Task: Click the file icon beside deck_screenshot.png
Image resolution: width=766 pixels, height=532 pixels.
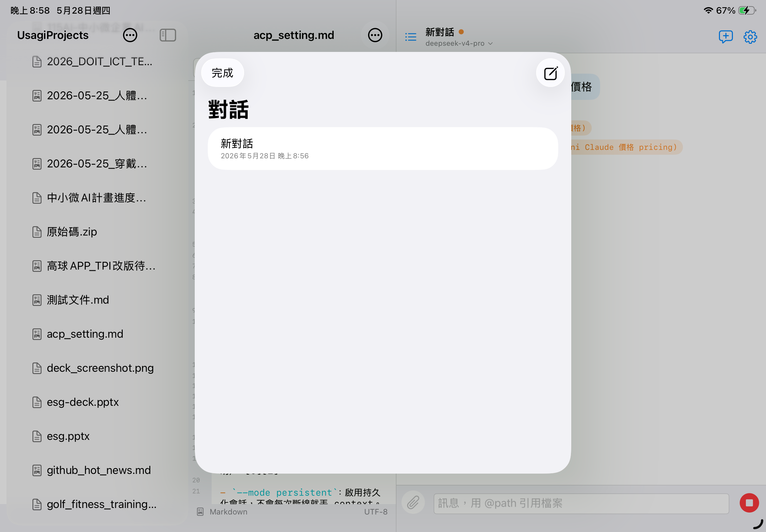Action: [x=37, y=368]
